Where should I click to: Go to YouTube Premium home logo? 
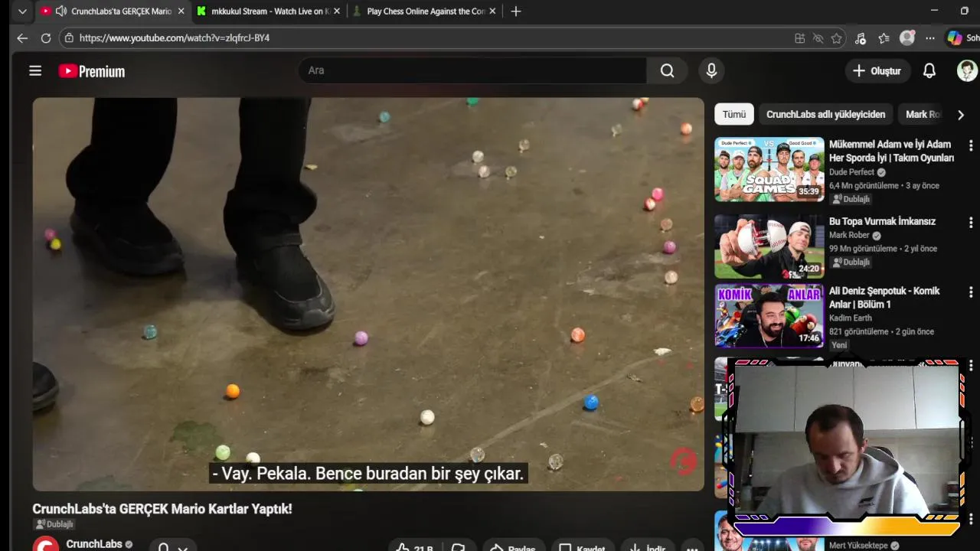[x=92, y=71]
